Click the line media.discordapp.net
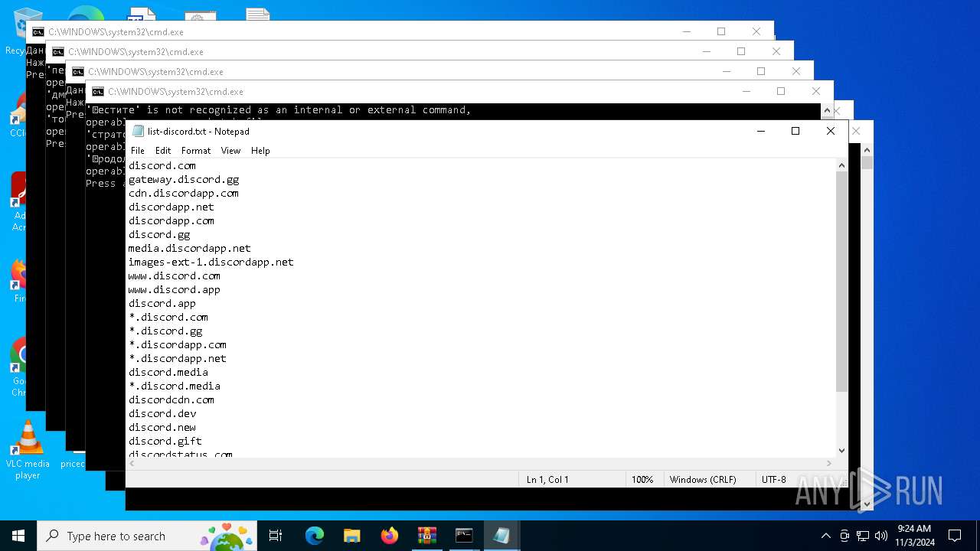This screenshot has height=551, width=980. [x=190, y=248]
